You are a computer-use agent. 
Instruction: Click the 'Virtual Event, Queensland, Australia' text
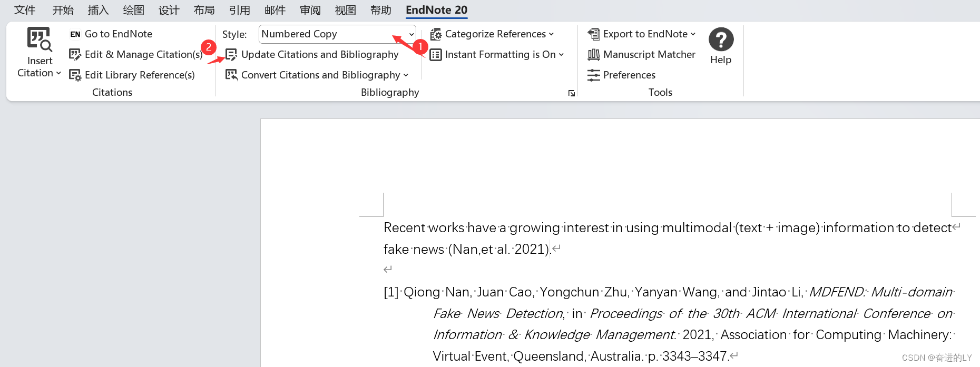click(537, 356)
